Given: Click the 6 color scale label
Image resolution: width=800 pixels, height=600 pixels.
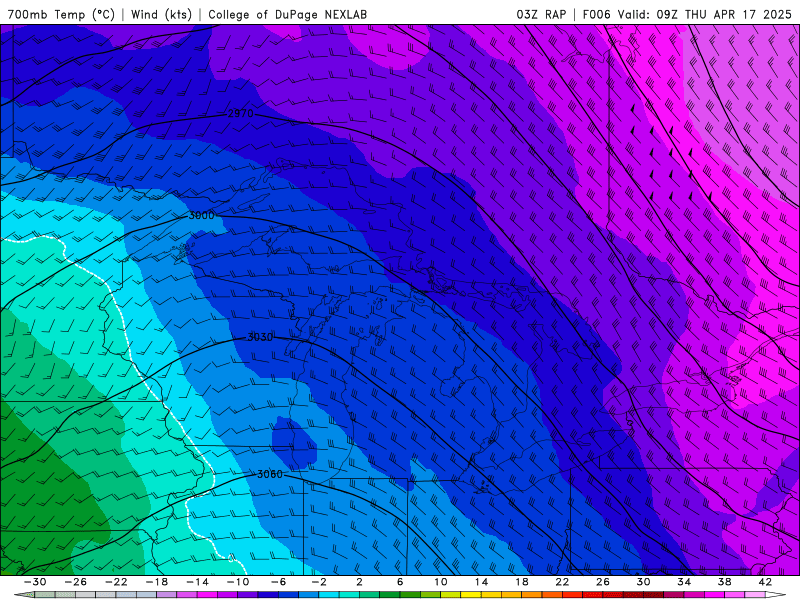Looking at the screenshot, I should click(x=400, y=582).
